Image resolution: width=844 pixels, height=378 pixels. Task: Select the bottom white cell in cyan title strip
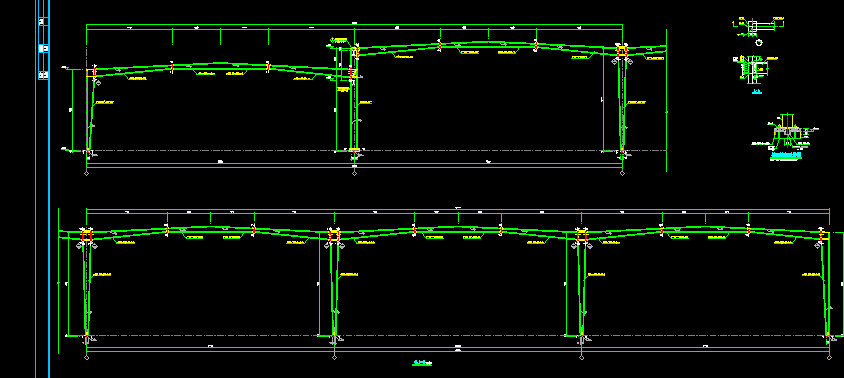click(x=44, y=75)
